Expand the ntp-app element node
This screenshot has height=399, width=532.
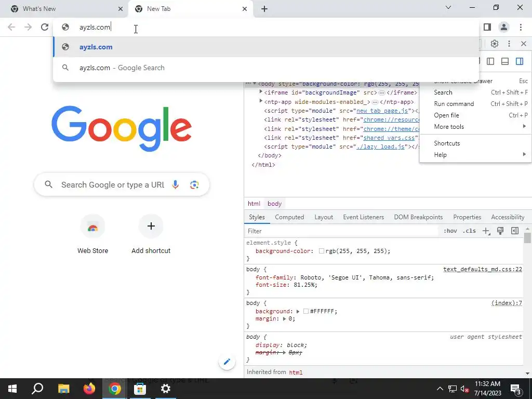[x=261, y=101]
